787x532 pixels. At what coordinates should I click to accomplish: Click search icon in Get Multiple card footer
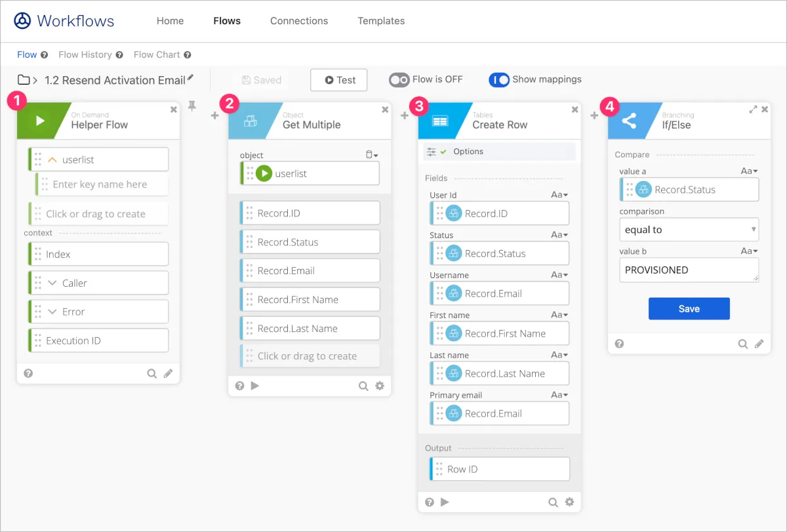coord(363,386)
